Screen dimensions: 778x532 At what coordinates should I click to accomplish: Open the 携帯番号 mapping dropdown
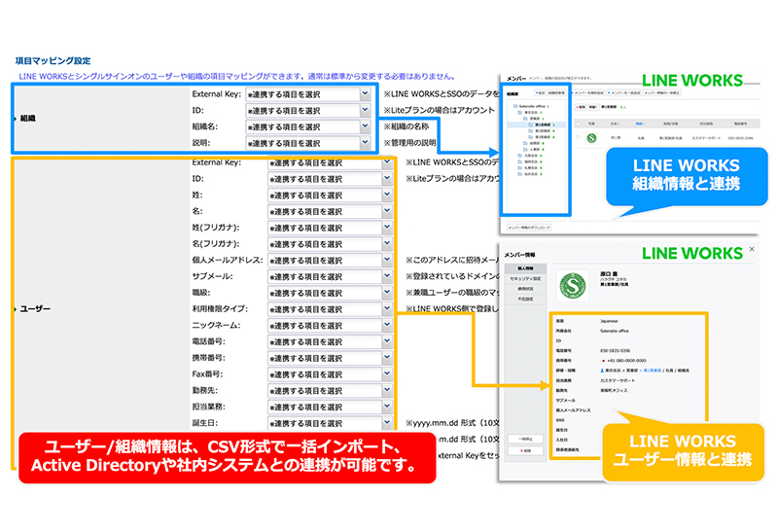330,359
